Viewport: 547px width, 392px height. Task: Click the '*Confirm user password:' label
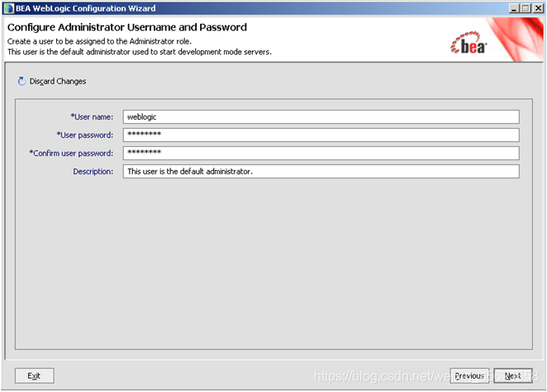(x=71, y=153)
